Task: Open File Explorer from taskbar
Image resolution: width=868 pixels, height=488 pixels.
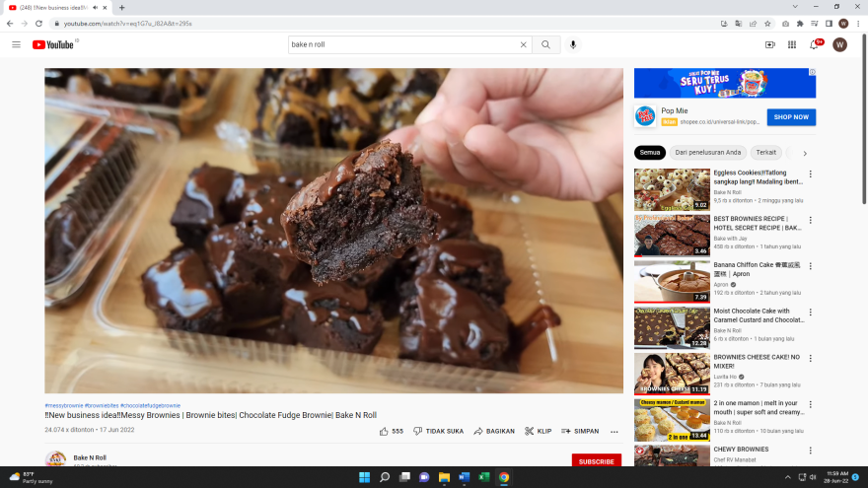Action: pyautogui.click(x=444, y=477)
